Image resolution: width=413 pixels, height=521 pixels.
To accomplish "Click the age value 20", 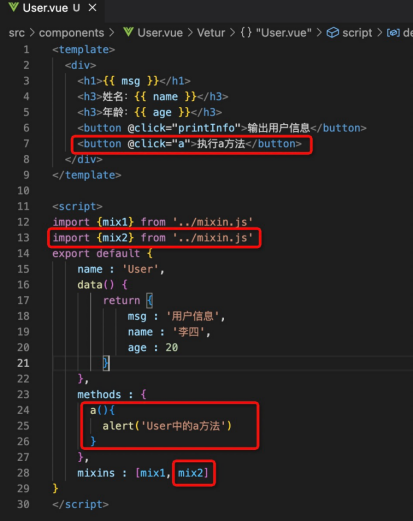I will [172, 347].
